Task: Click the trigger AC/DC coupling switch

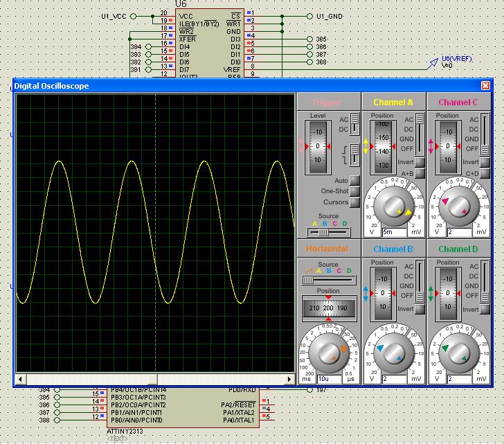Action: (x=354, y=123)
